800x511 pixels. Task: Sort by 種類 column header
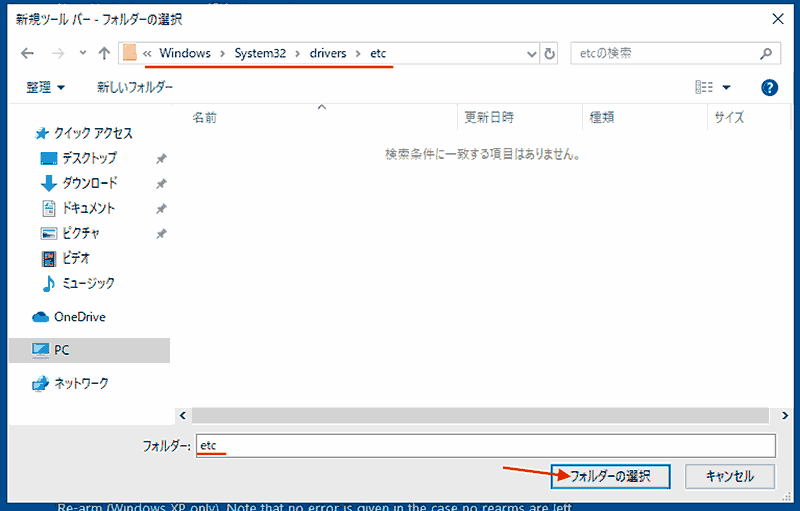pos(602,118)
